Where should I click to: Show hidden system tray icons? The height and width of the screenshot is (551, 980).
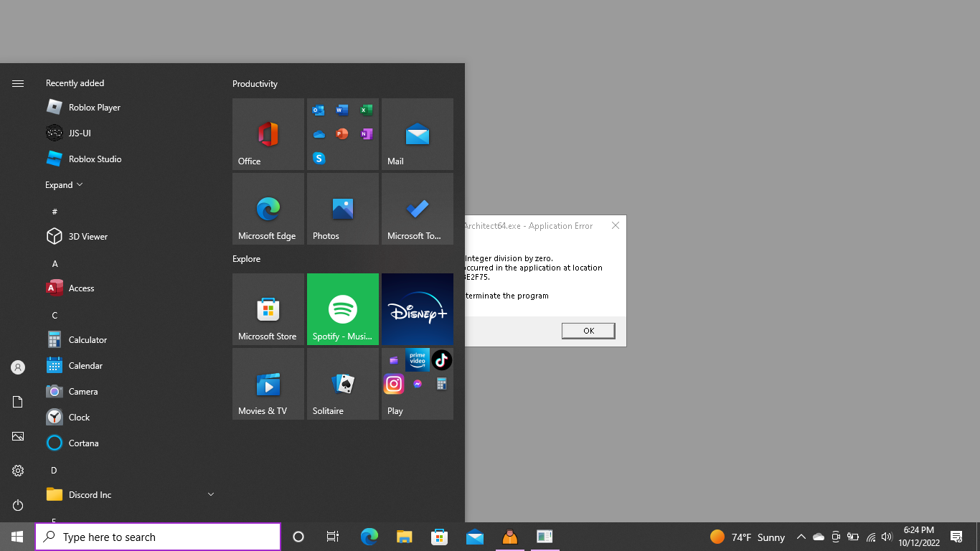tap(801, 537)
